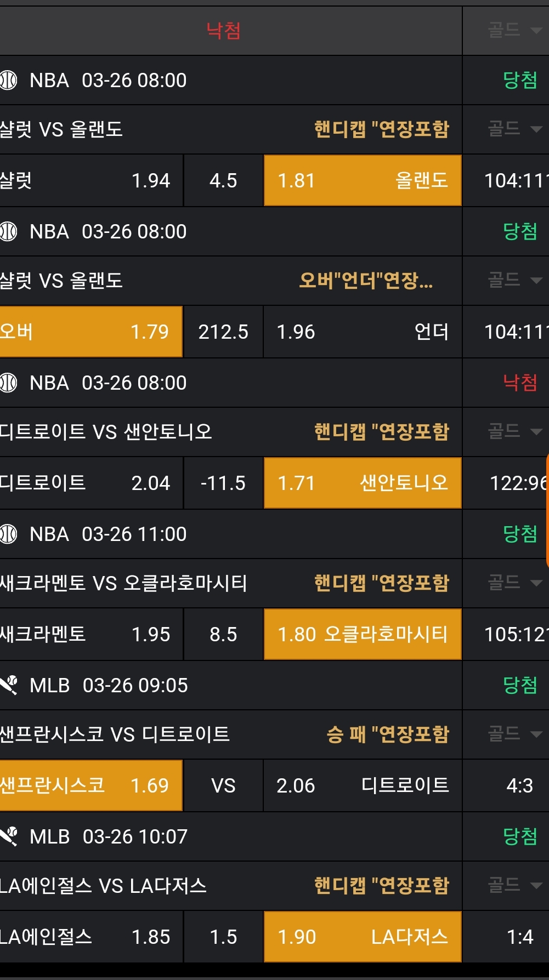Click the baseball icon on the MLB 09:05 row
The height and width of the screenshot is (980, 549).
tap(9, 685)
